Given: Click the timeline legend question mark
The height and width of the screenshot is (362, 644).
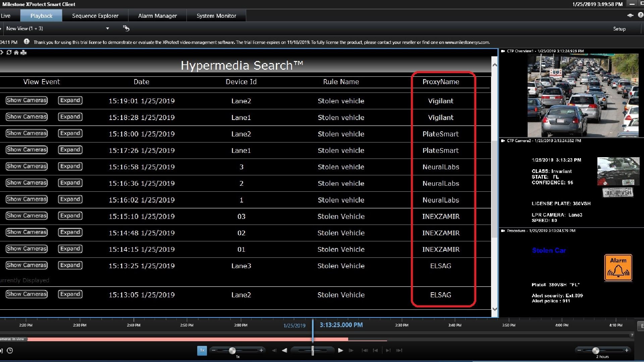Looking at the screenshot, I should [632, 335].
